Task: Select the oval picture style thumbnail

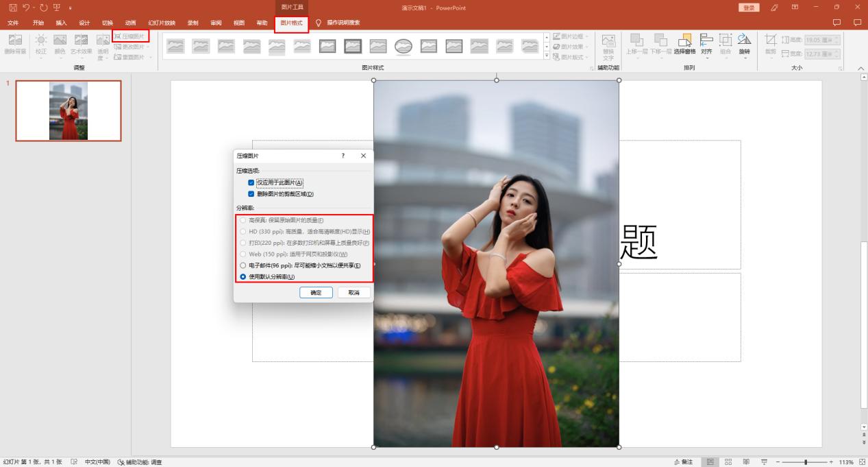Action: (403, 46)
